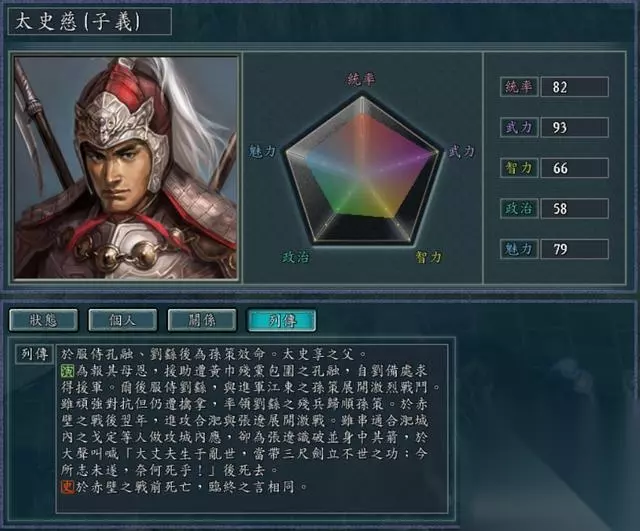Click the 列傳 label beside the biography

point(34,354)
